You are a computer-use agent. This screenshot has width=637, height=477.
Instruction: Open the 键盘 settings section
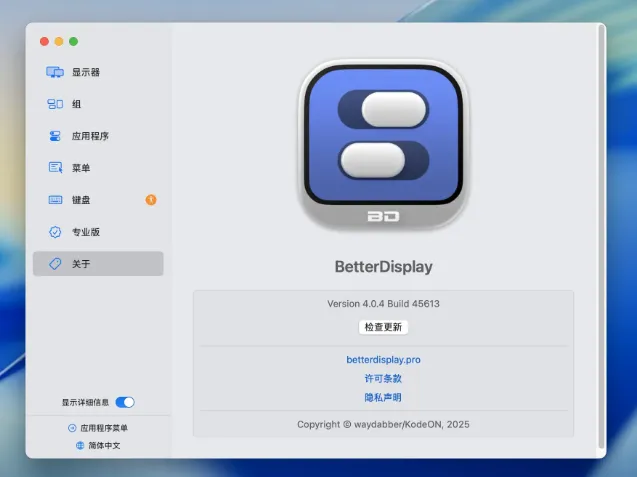(x=98, y=199)
